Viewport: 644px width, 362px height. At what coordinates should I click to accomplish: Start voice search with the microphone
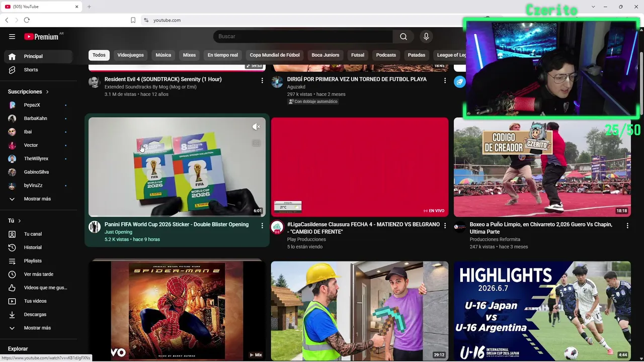pyautogui.click(x=426, y=37)
